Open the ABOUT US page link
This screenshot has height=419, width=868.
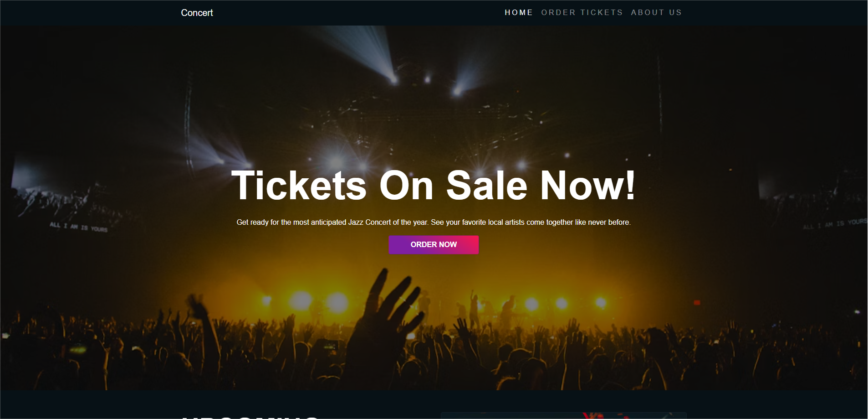click(x=656, y=13)
